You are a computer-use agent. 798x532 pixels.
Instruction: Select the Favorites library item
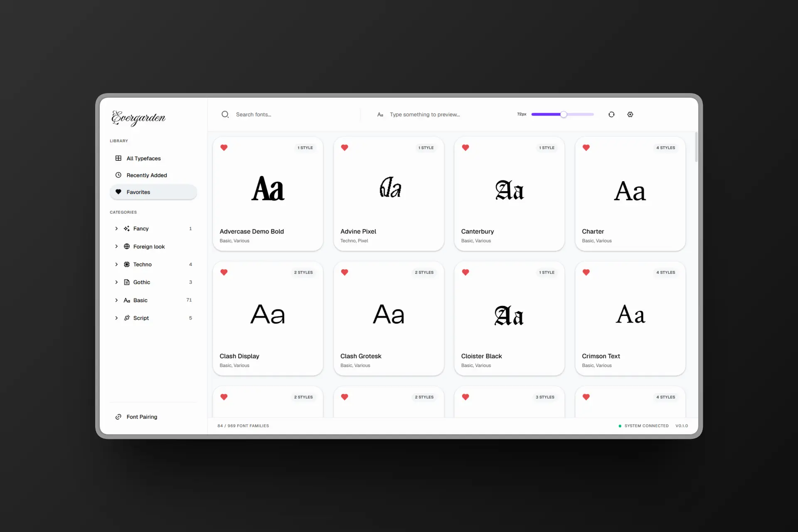tap(153, 192)
